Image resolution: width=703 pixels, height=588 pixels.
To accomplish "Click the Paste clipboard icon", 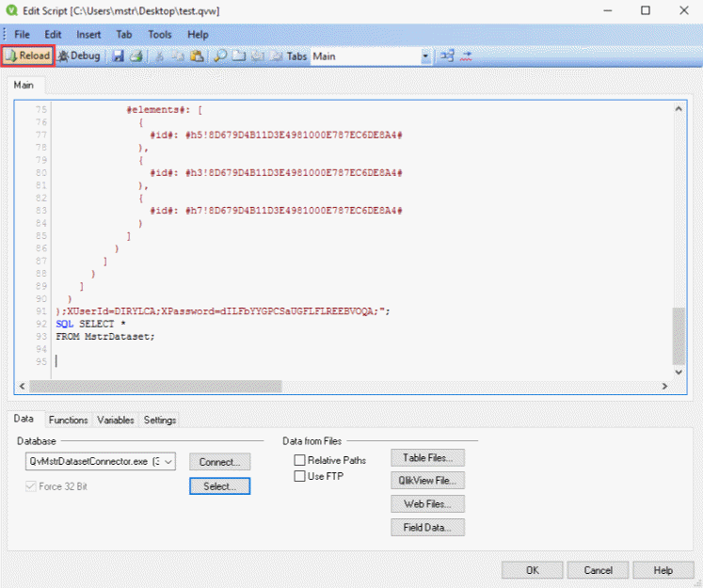I will click(197, 56).
